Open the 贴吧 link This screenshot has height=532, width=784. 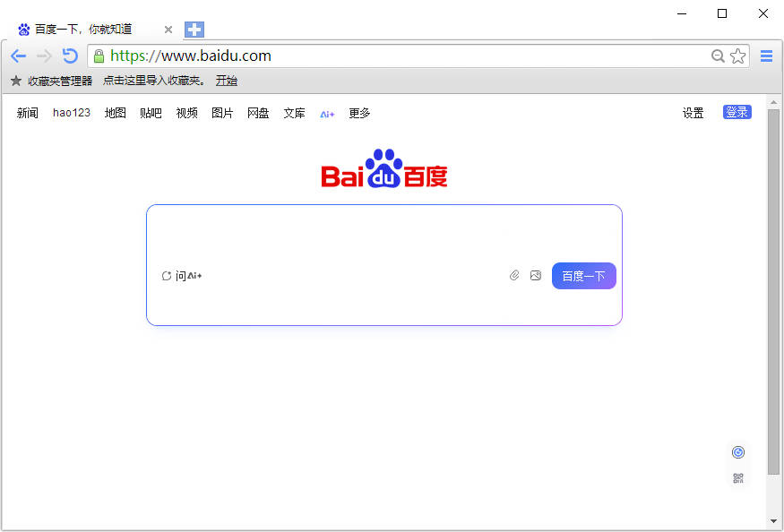point(151,113)
